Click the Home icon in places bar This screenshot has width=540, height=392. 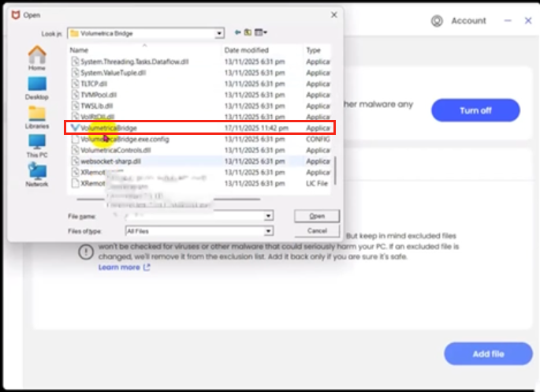[x=36, y=57]
